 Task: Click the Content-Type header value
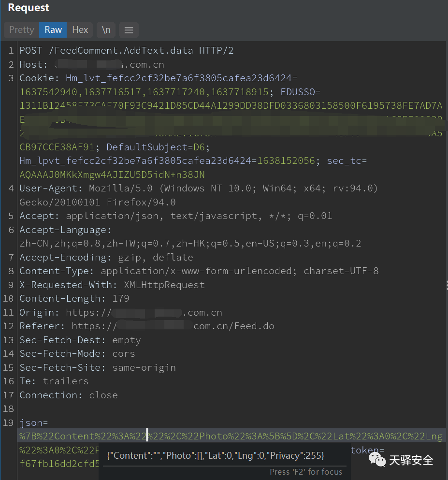coord(239,271)
